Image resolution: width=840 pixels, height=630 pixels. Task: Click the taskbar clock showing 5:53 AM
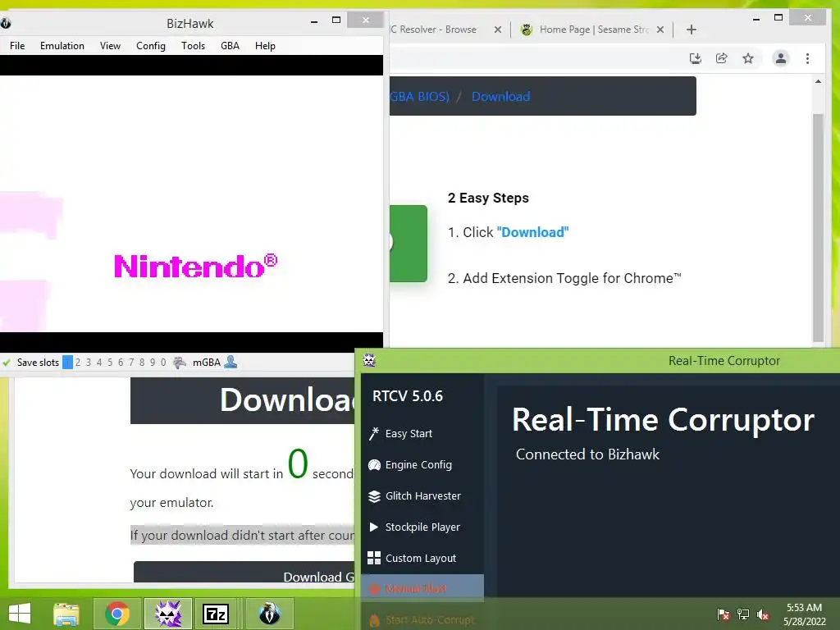tap(804, 614)
